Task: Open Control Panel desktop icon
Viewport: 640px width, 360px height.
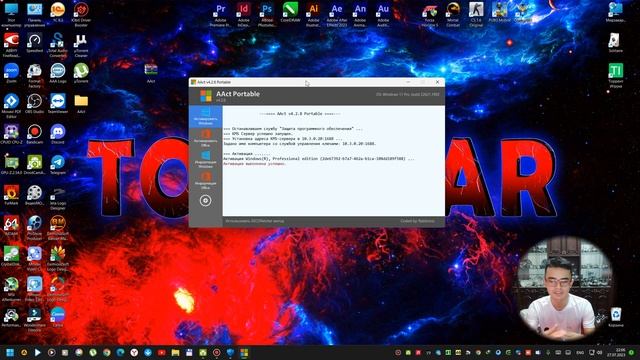Action: click(34, 14)
